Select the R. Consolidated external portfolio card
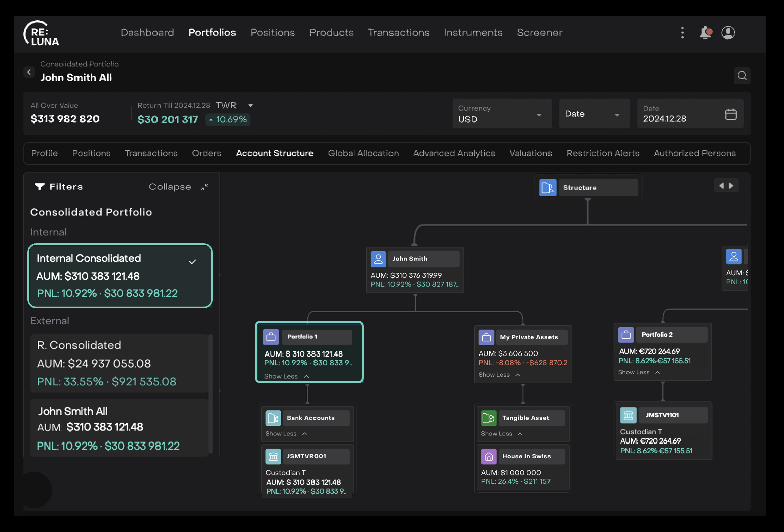This screenshot has width=784, height=532. coord(119,363)
